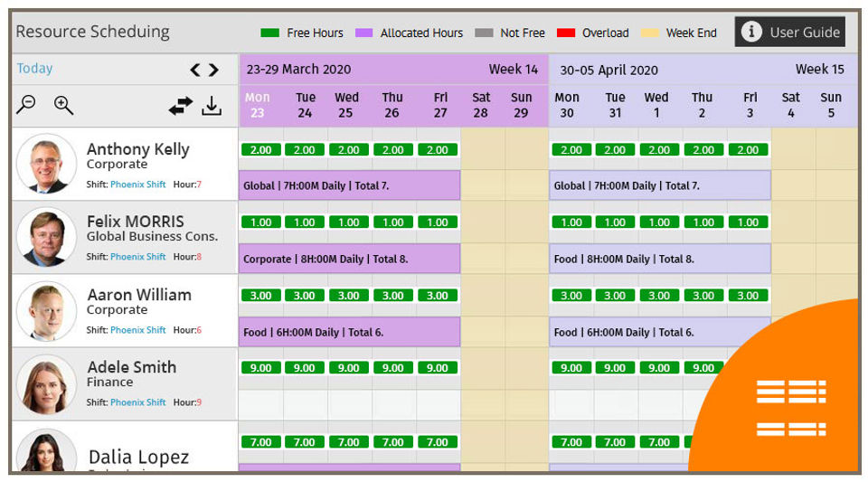
Task: Click Felix MORRIS's 1.00 free hours on Wed 25
Action: click(x=349, y=222)
